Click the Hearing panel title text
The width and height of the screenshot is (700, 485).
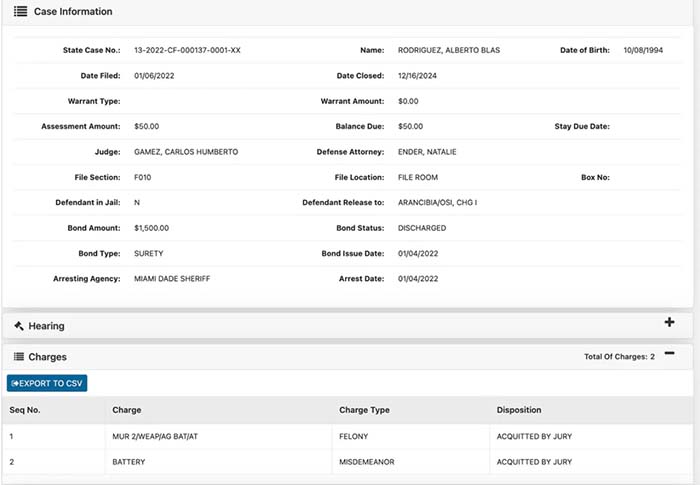47,326
